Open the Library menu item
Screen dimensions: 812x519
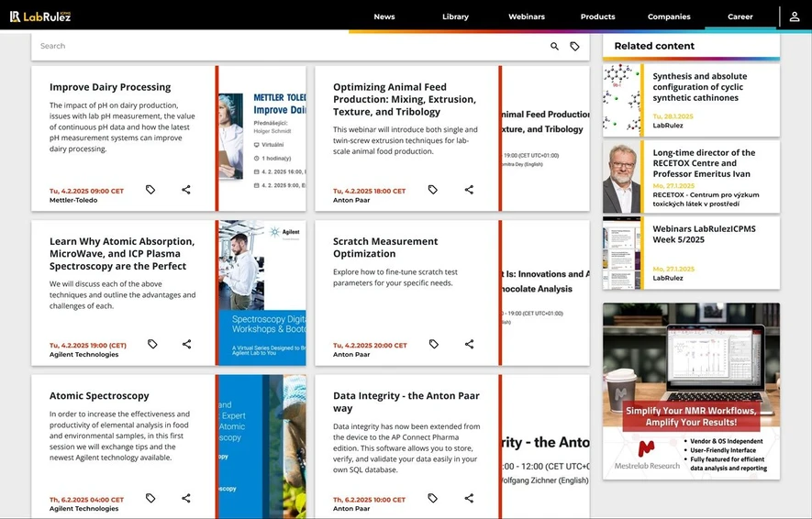pyautogui.click(x=455, y=17)
